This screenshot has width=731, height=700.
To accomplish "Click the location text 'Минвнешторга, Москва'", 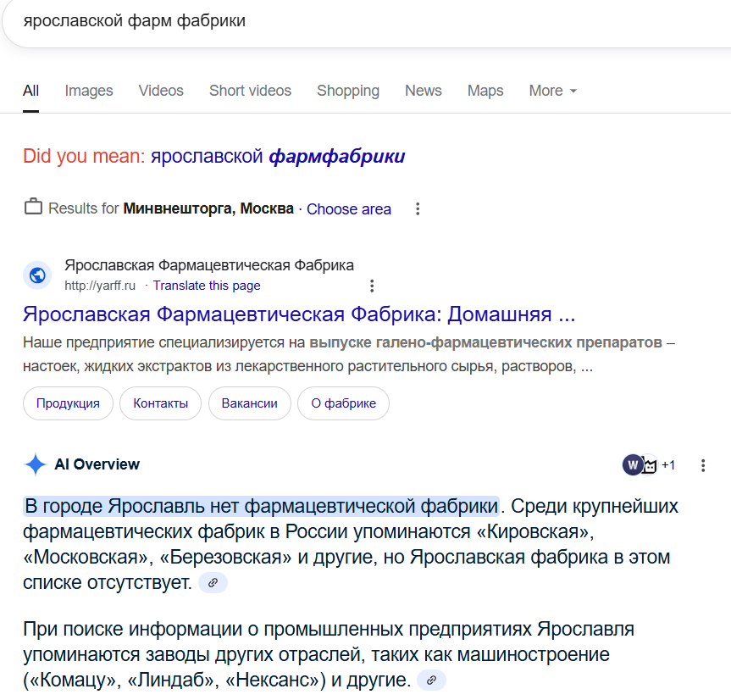I will click(208, 208).
